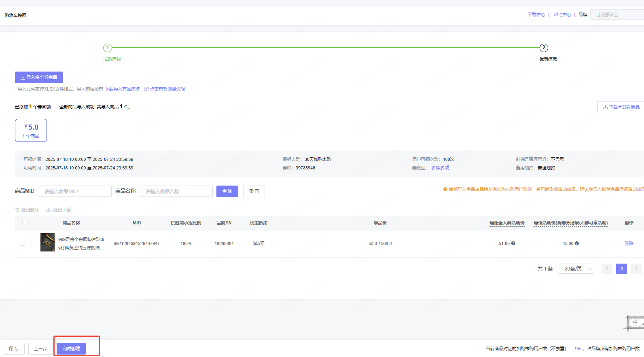644x357 pixels.
Task: Click the 批量下载 download icon
Action: [48, 210]
